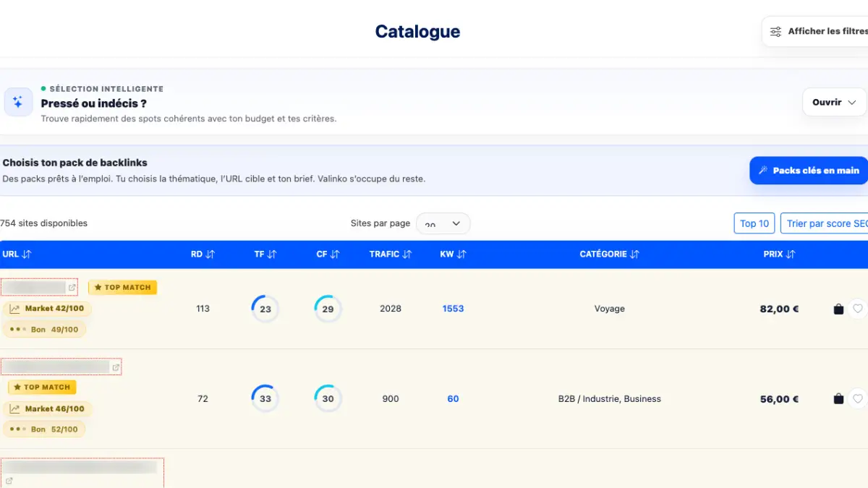Sort by CATÉGORIE column header
This screenshot has height=488, width=868.
tap(609, 254)
